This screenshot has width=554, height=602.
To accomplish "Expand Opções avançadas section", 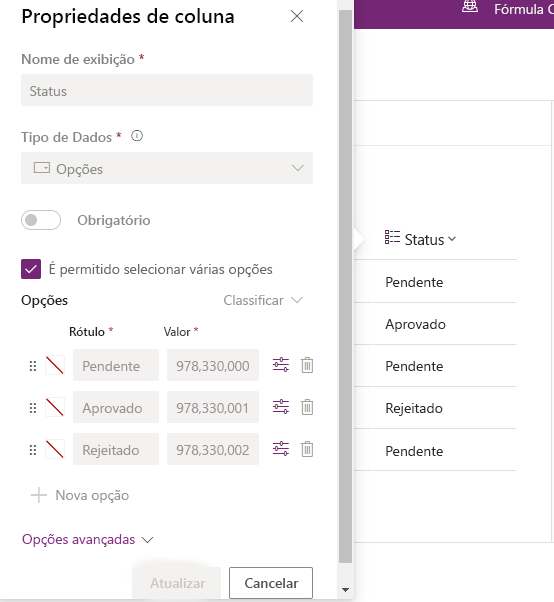I will pyautogui.click(x=88, y=539).
